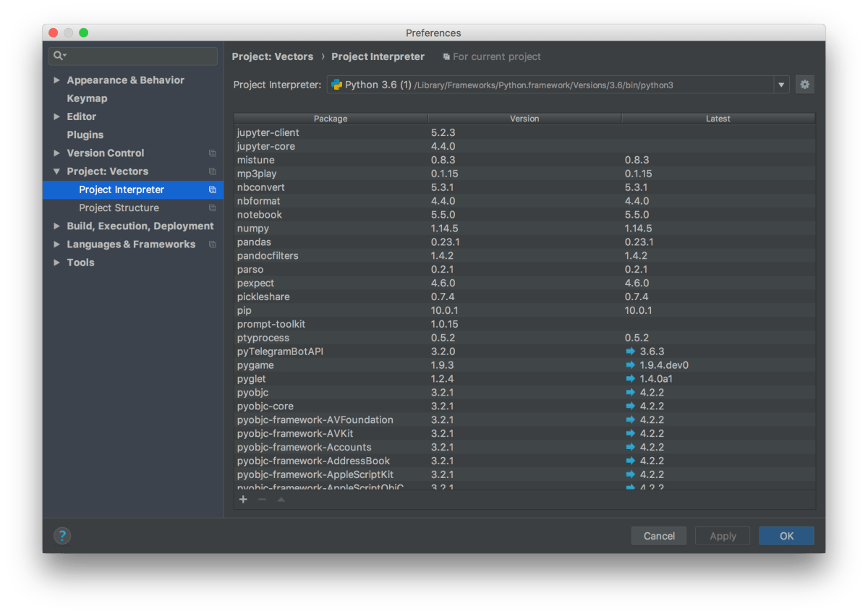Expand the Version Control section
Image resolution: width=868 pixels, height=614 pixels.
(x=56, y=153)
